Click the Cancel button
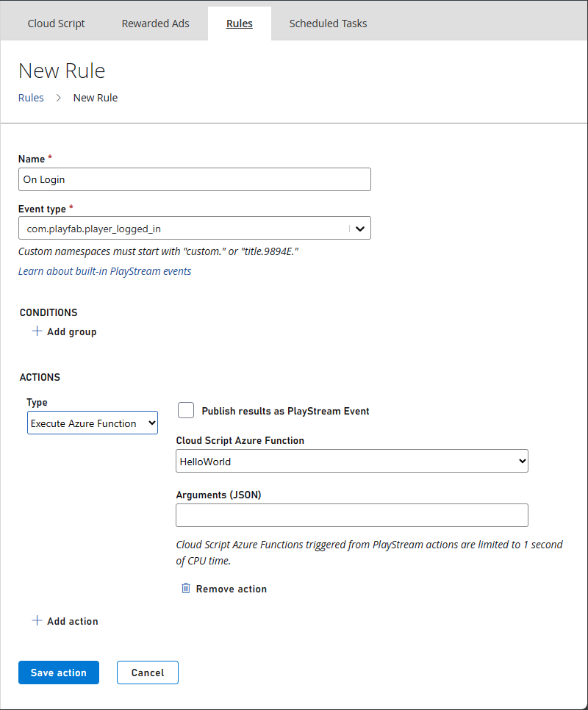 pyautogui.click(x=147, y=672)
